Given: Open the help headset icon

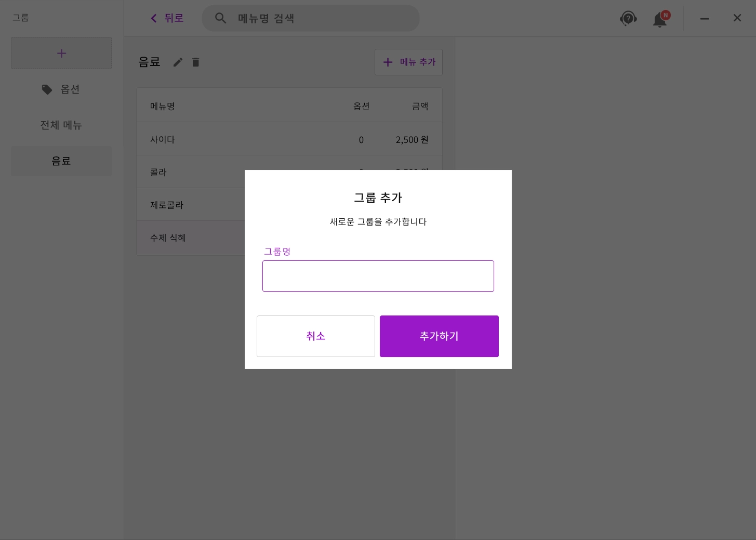Looking at the screenshot, I should pos(628,19).
